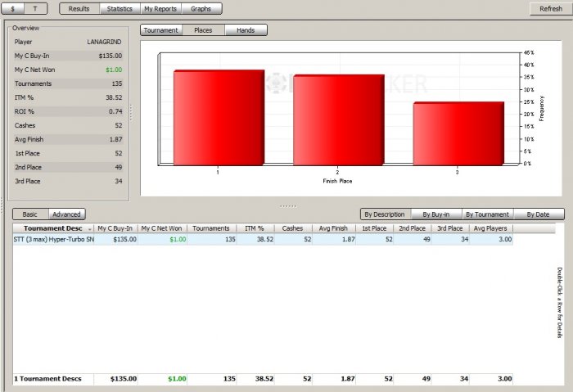The width and height of the screenshot is (573, 392).
Task: Switch chart to Places view
Action: pyautogui.click(x=203, y=30)
